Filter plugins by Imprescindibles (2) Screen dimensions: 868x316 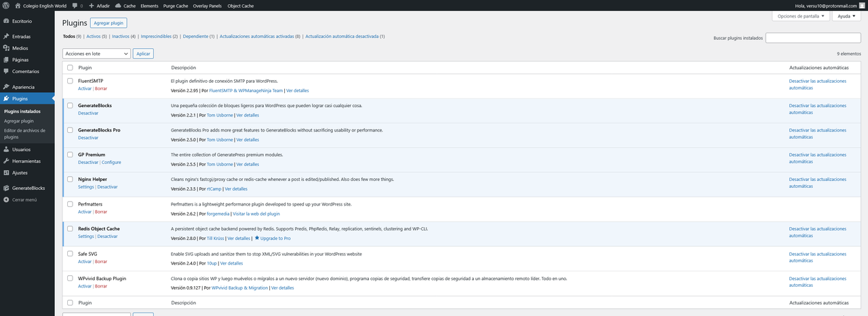[159, 36]
